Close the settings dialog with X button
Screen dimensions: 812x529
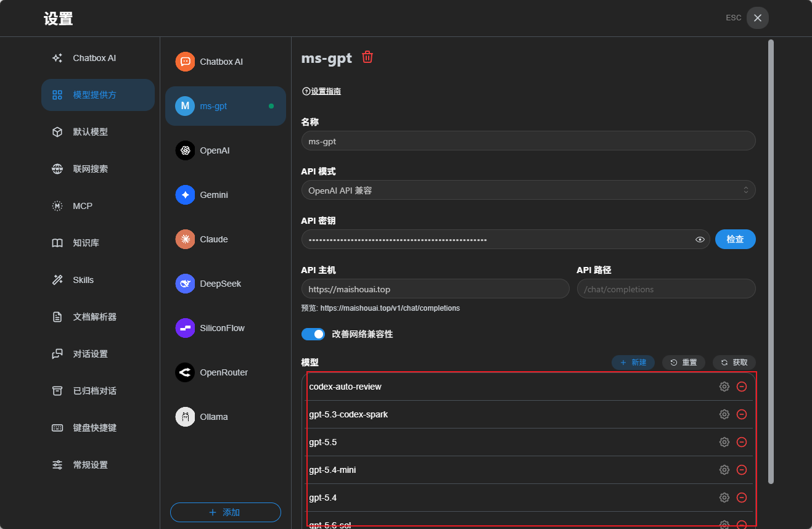click(x=758, y=18)
